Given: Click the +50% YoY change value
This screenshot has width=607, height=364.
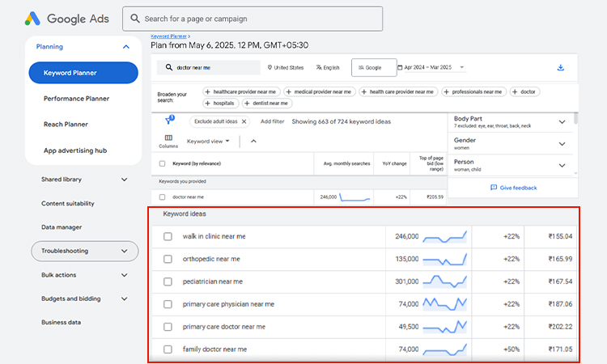Looking at the screenshot, I should coord(511,349).
